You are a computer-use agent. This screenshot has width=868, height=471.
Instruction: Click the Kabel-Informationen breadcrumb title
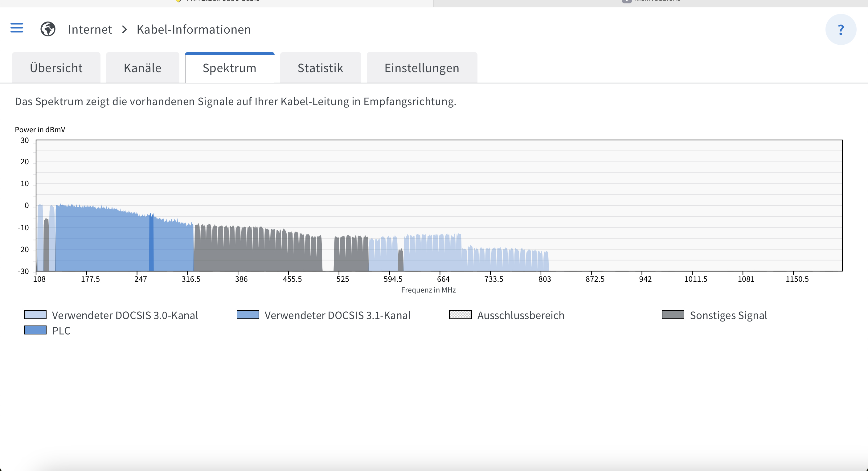193,30
